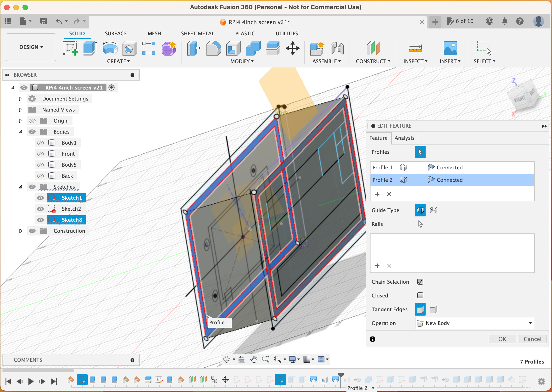Cancel the Edit Feature dialog
Viewport: 552px width, 392px height.
pyautogui.click(x=532, y=339)
